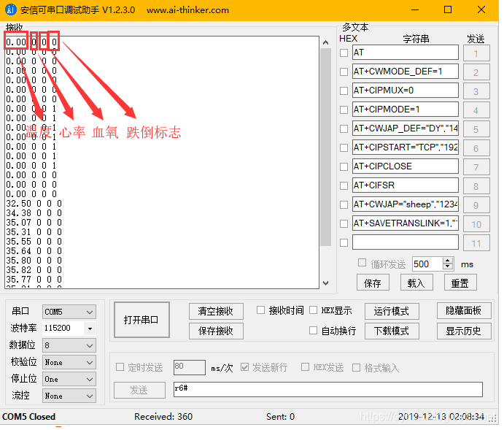Tick the HEX checkbox for AT+SAVETRANSLINK
This screenshot has height=430, width=504.
344,223
